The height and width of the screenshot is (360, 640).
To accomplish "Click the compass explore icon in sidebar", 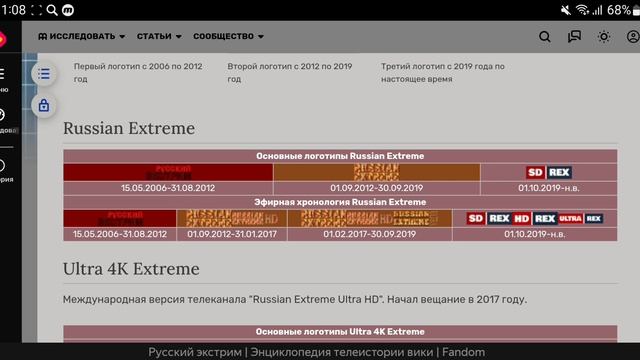I will (2, 115).
